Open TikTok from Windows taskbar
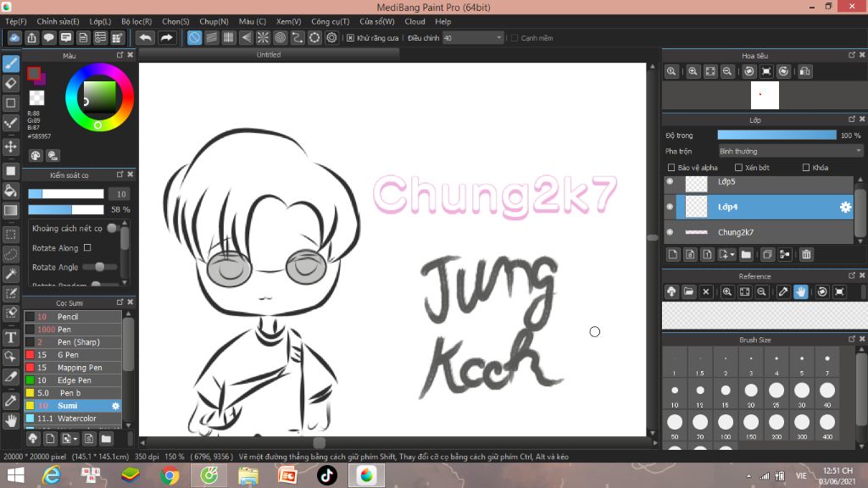Image resolution: width=868 pixels, height=488 pixels. pyautogui.click(x=326, y=475)
